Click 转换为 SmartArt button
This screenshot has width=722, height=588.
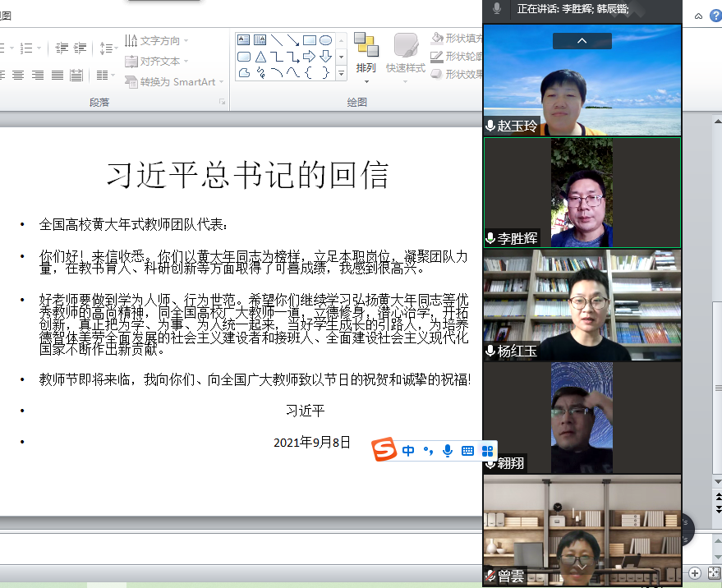coord(174,81)
